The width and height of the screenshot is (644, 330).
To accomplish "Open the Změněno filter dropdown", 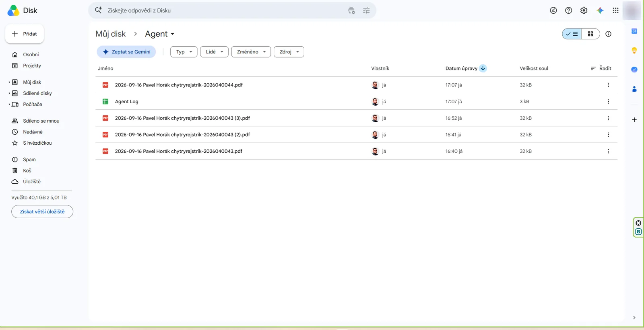I will click(251, 52).
